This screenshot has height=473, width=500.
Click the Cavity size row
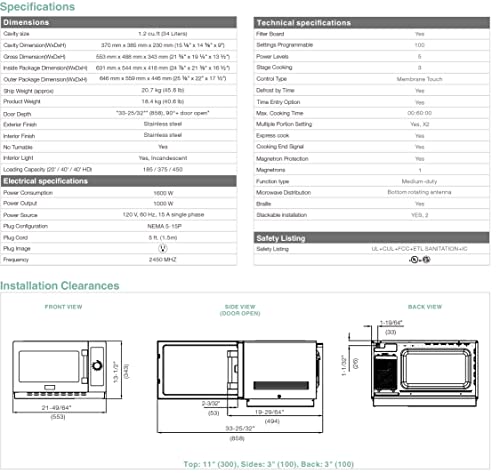[119, 34]
